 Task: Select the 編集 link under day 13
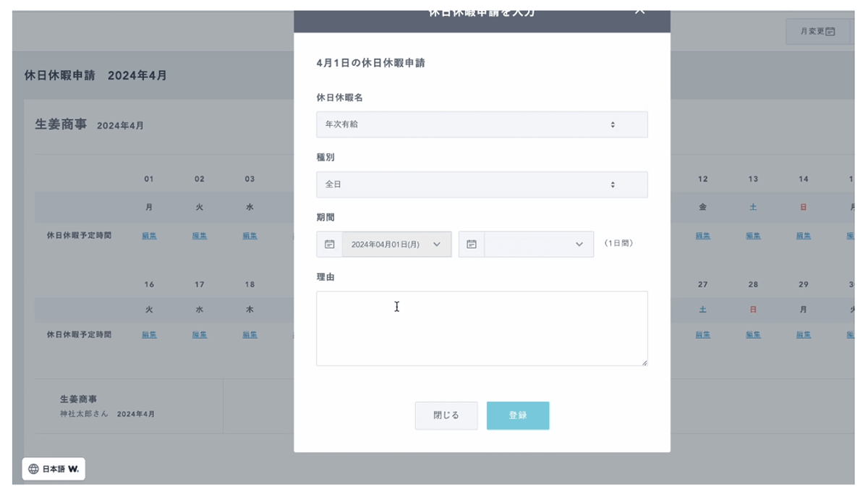pos(753,236)
